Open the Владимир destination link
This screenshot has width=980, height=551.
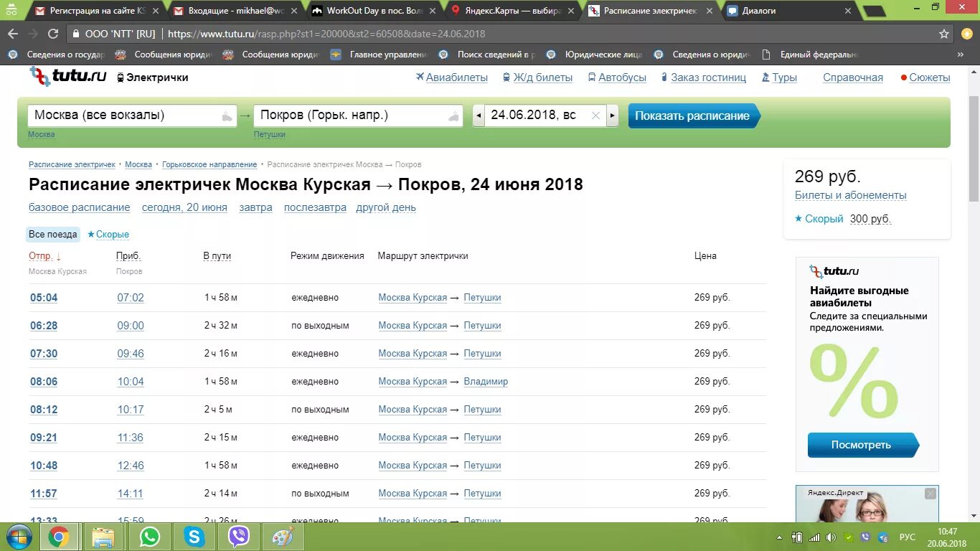486,382
